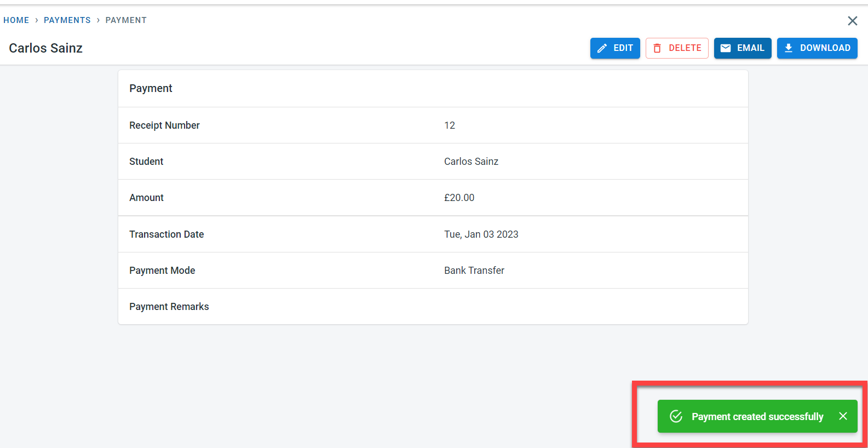Click the current PAYMENT breadcrumb item

click(x=126, y=20)
